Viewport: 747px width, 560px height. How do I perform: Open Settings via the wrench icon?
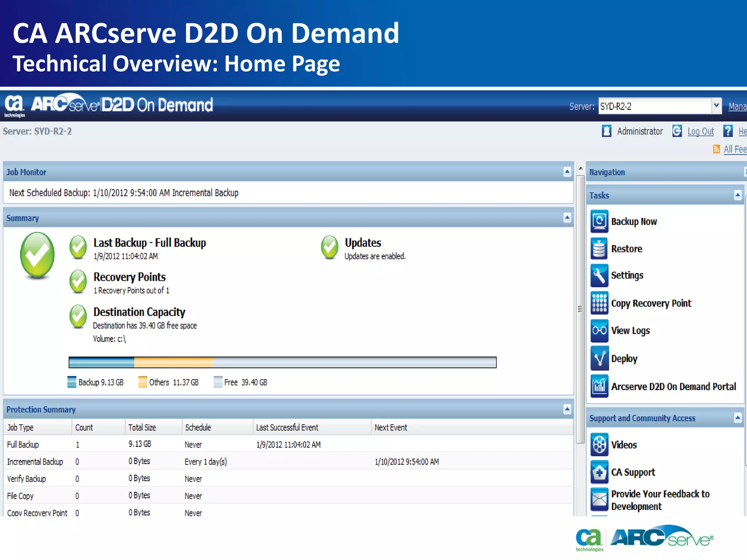coord(599,276)
